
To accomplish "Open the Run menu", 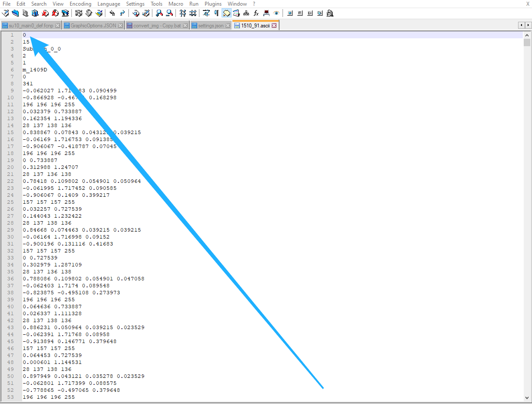I will (x=194, y=4).
